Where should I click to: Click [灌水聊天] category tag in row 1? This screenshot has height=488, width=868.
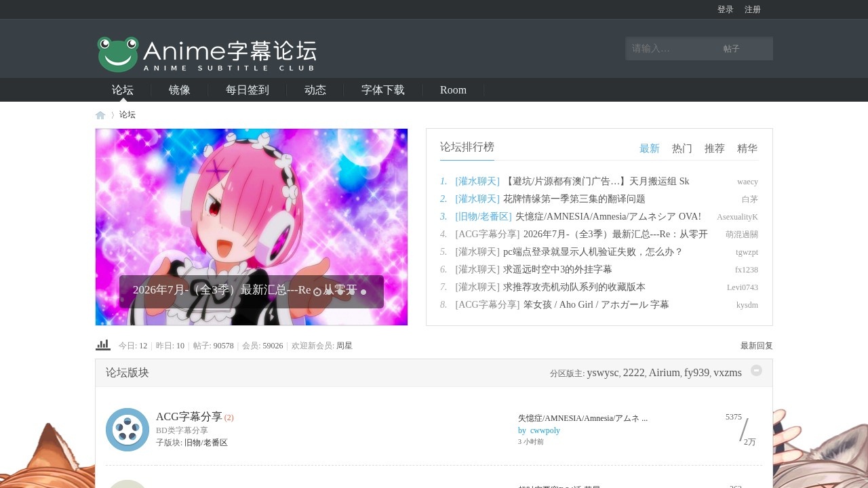(477, 182)
